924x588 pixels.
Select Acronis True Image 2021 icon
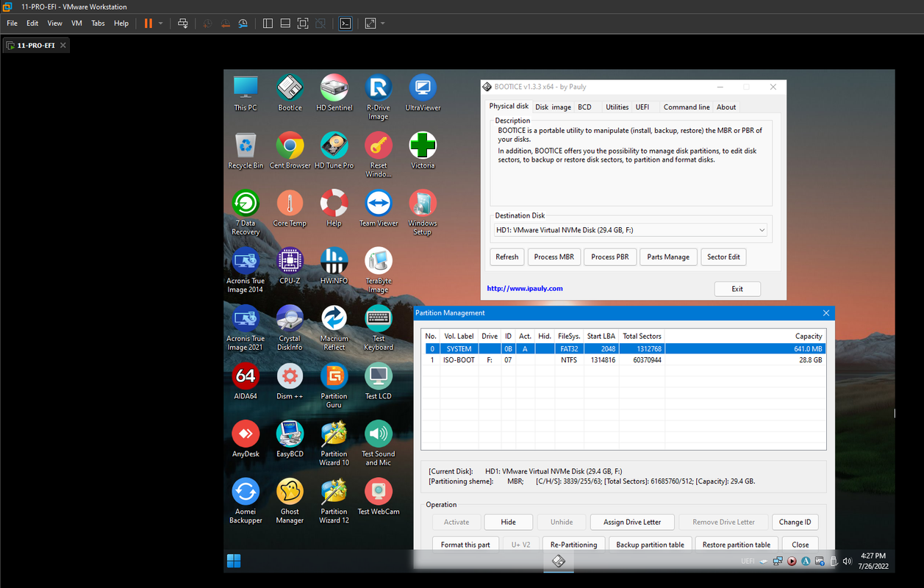point(246,328)
